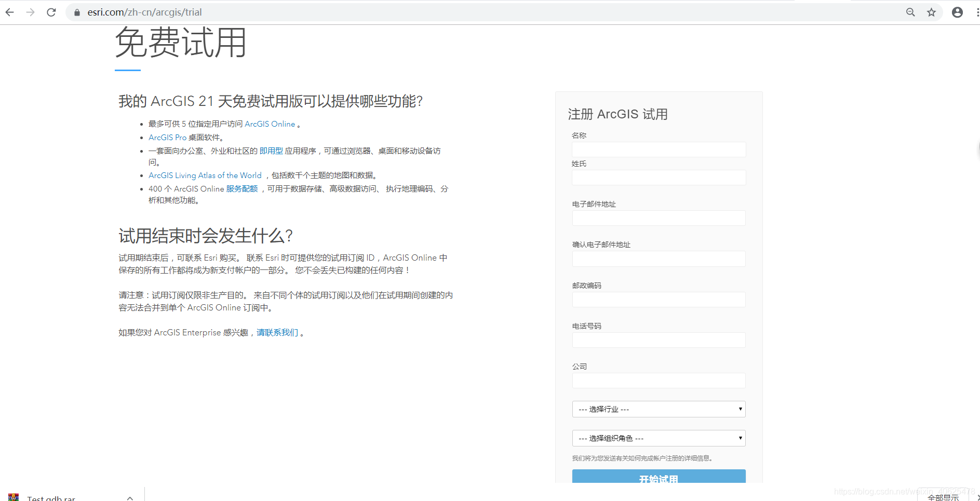Image resolution: width=980 pixels, height=501 pixels.
Task: Click the 电子邮件地址 input field
Action: pos(659,218)
